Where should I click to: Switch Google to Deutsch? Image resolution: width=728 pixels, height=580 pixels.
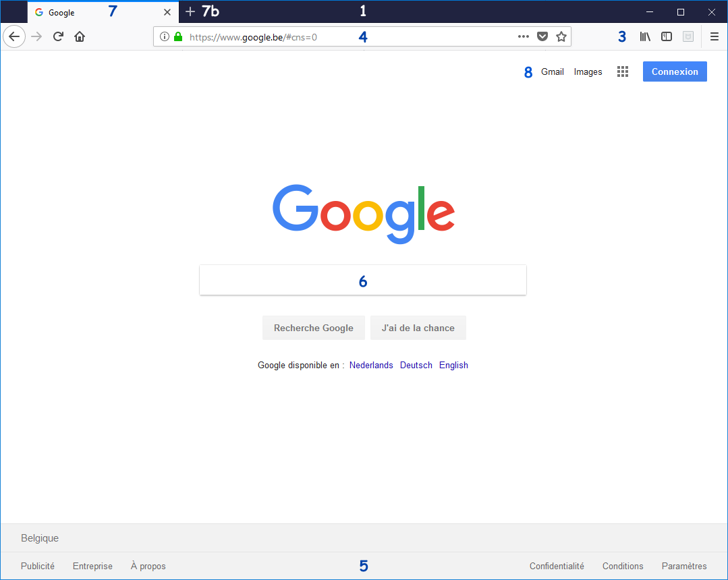coord(416,365)
